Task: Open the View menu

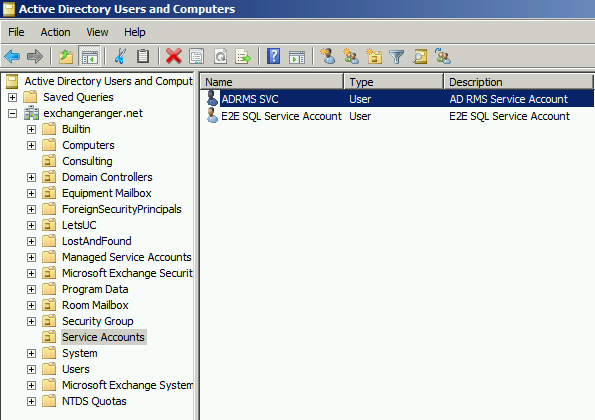Action: point(97,32)
